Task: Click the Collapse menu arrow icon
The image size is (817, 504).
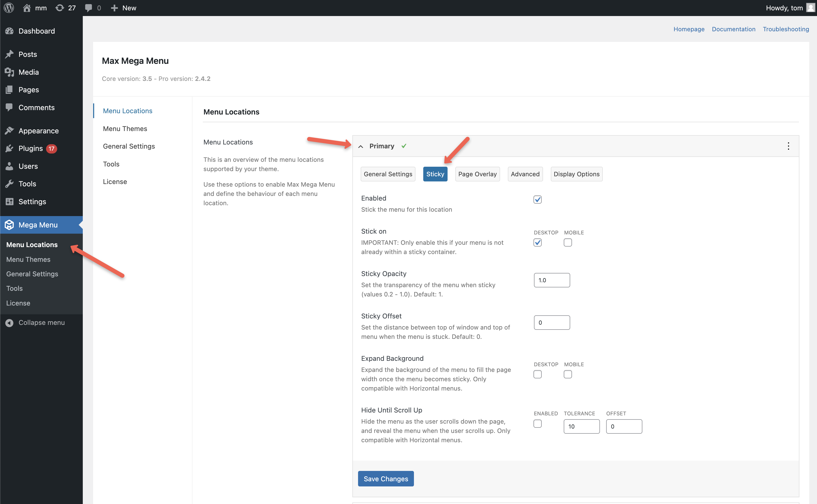Action: [9, 323]
